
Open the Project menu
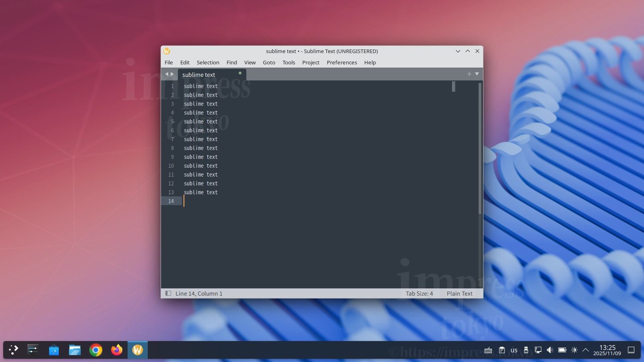(311, 62)
